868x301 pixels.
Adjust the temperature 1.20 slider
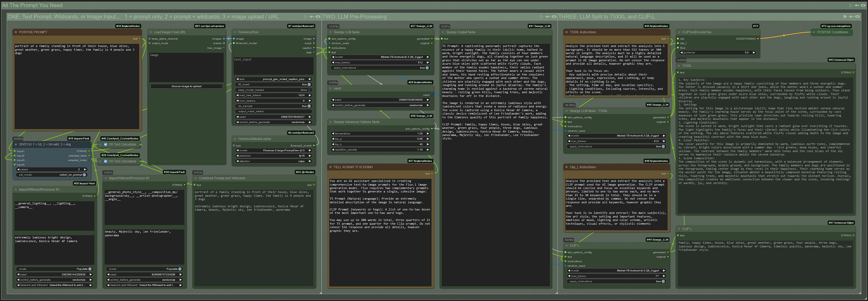coord(381,134)
